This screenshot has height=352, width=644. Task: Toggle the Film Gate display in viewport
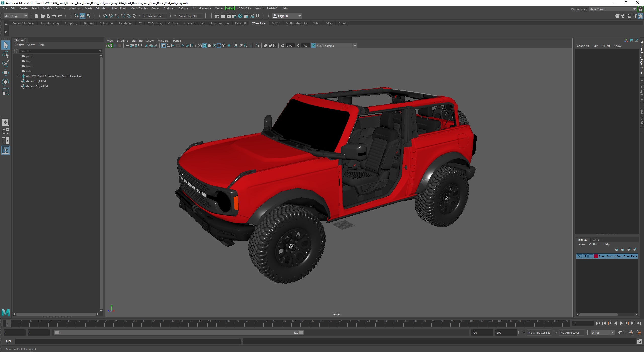tap(168, 46)
